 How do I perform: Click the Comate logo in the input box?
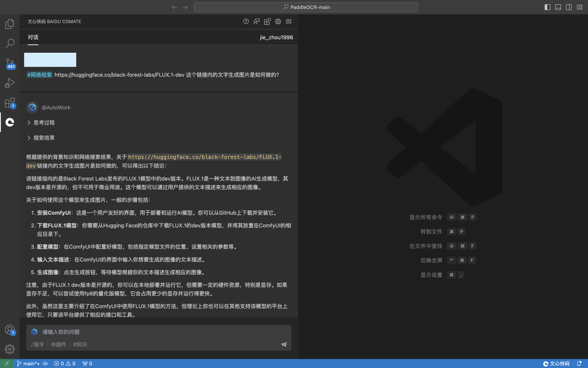pos(35,332)
